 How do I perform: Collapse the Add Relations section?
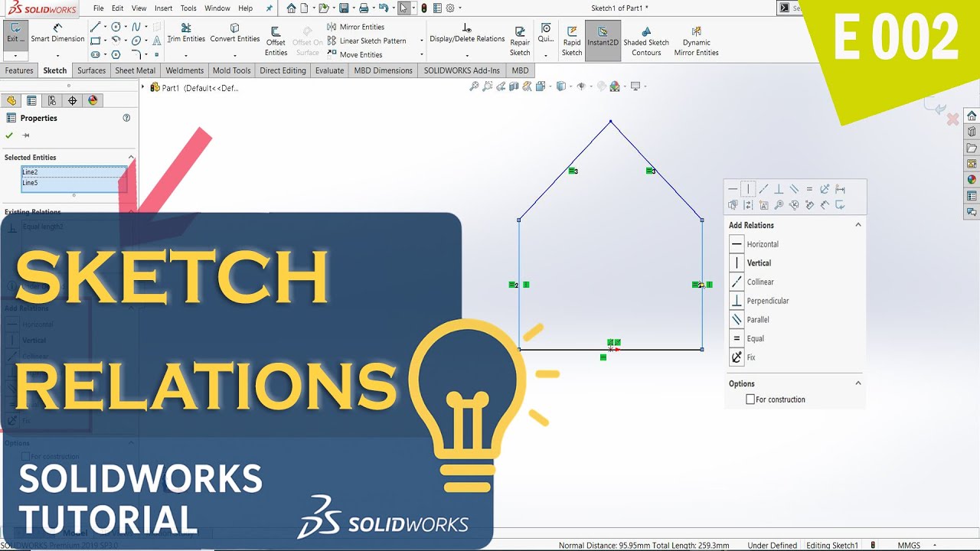(858, 225)
